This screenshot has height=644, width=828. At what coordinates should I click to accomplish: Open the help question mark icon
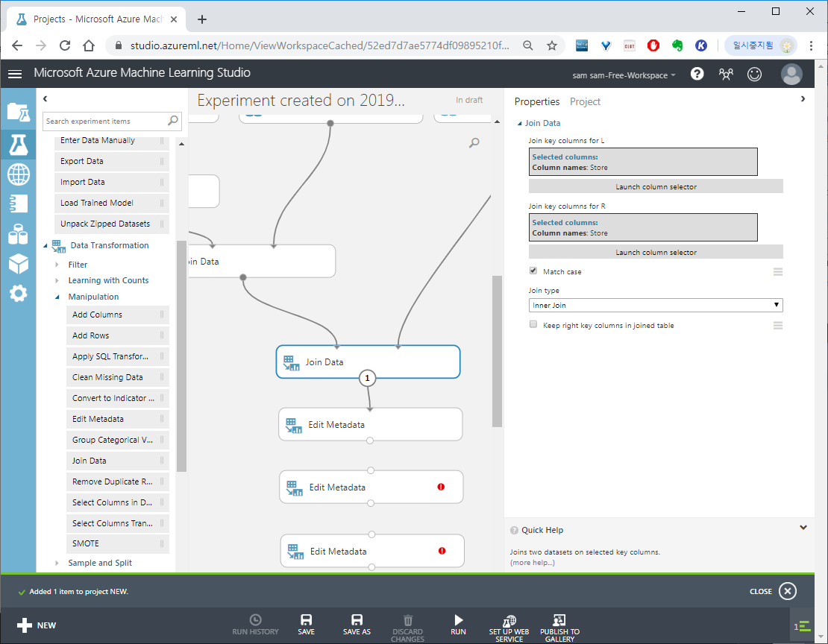tap(697, 74)
